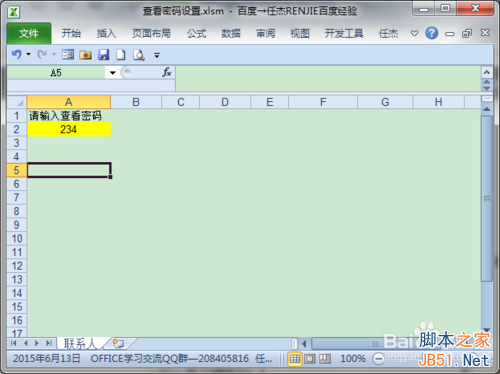500x374 pixels.
Task: Click the Undo icon
Action: pyautogui.click(x=16, y=54)
